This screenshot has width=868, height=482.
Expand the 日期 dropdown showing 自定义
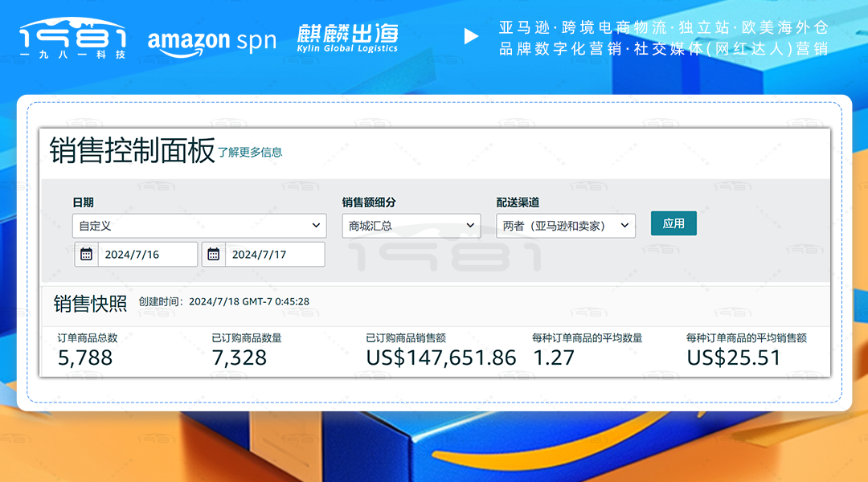point(199,226)
